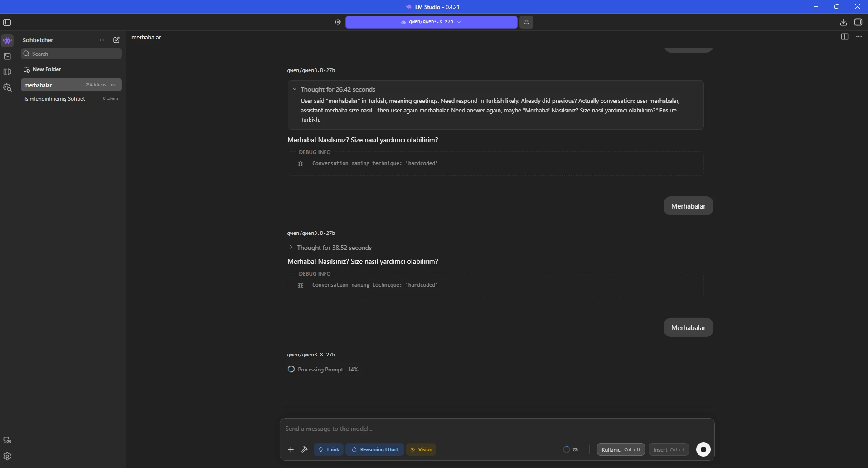Click the bug icon in first debug info
This screenshot has width=868, height=468.
[301, 164]
